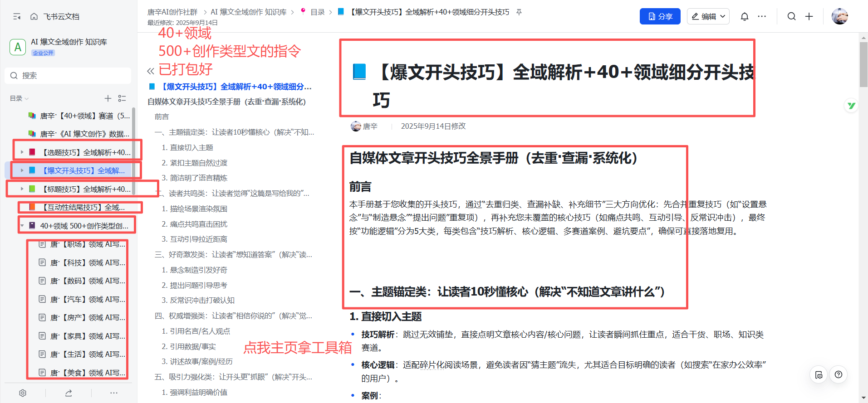Click the 搜索 search field in sidebar
The width and height of the screenshot is (868, 403).
pos(68,76)
